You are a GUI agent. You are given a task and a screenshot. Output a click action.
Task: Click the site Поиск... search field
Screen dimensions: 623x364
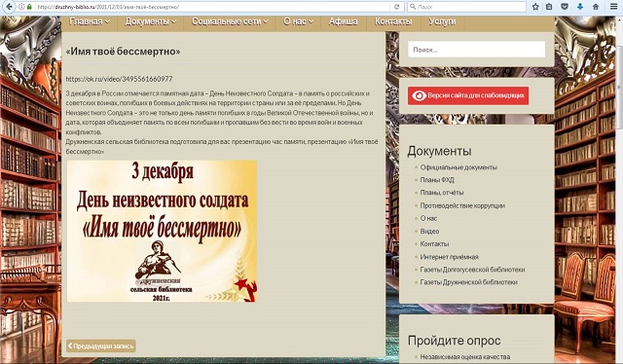click(x=476, y=50)
